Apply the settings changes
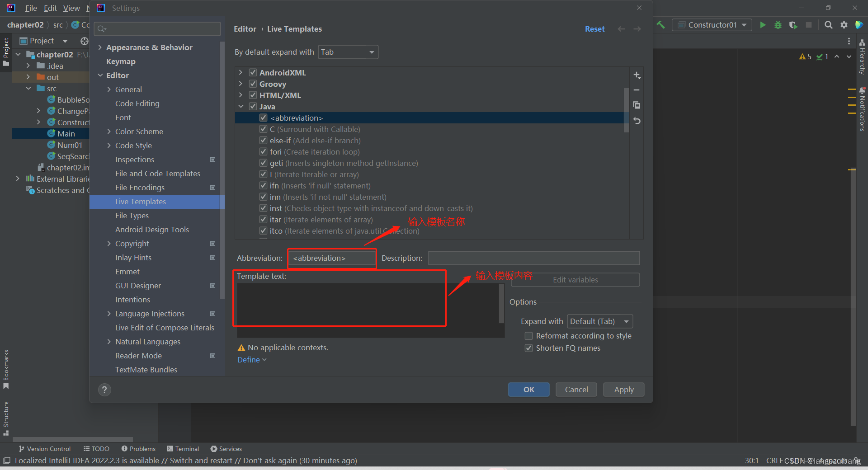The height and width of the screenshot is (470, 868). coord(624,390)
